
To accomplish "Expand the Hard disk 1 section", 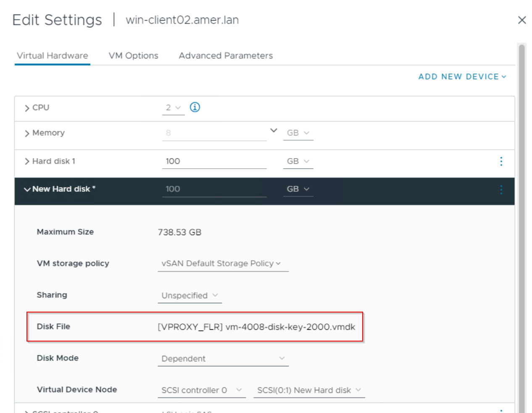I will (x=27, y=161).
